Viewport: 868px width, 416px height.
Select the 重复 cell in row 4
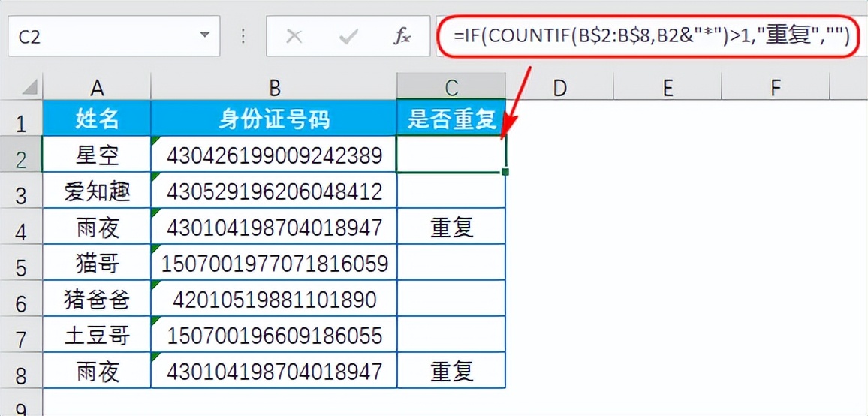point(451,226)
